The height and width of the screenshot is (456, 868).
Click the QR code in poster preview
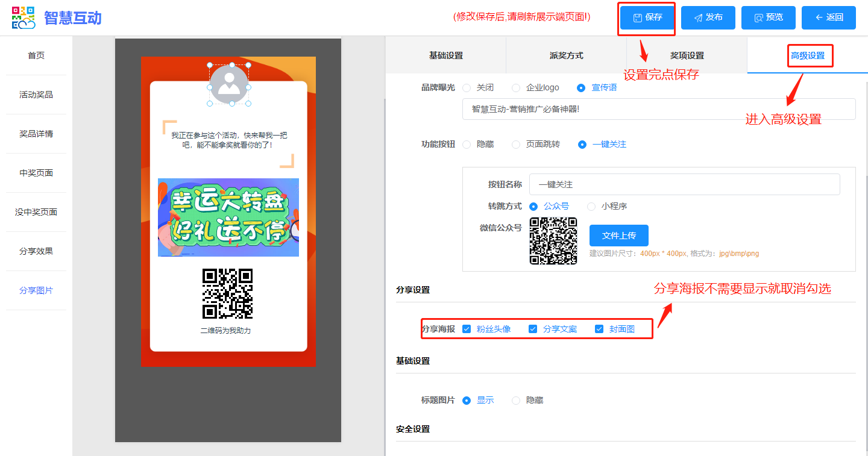tap(227, 293)
